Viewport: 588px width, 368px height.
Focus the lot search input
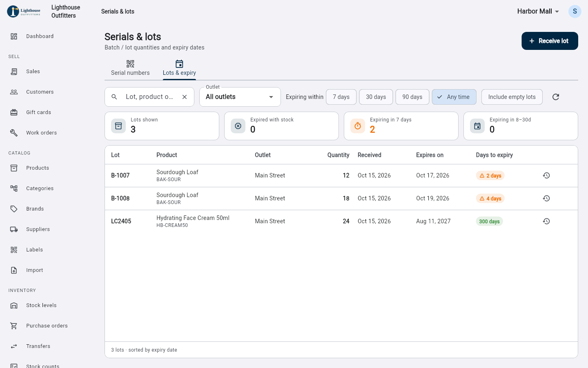(x=149, y=97)
